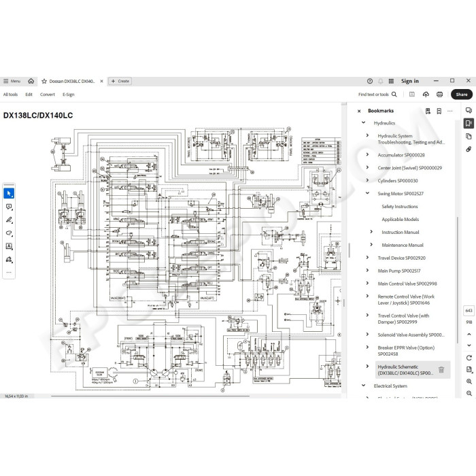
Task: Print the document with printer icon
Action: (439, 95)
